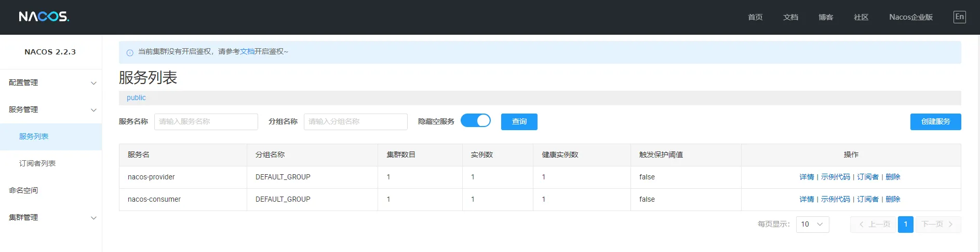Viewport: 980px width, 252px height.
Task: Select the public namespace tab
Action: coord(136,98)
